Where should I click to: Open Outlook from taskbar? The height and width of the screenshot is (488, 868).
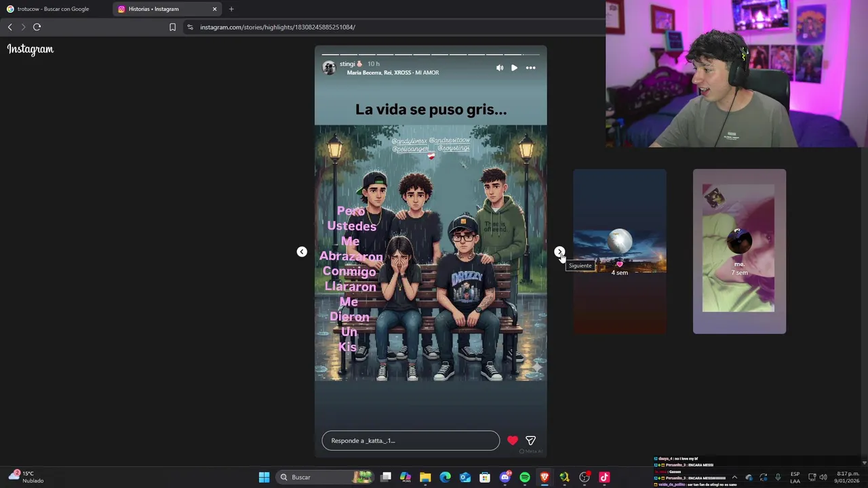[x=465, y=477]
